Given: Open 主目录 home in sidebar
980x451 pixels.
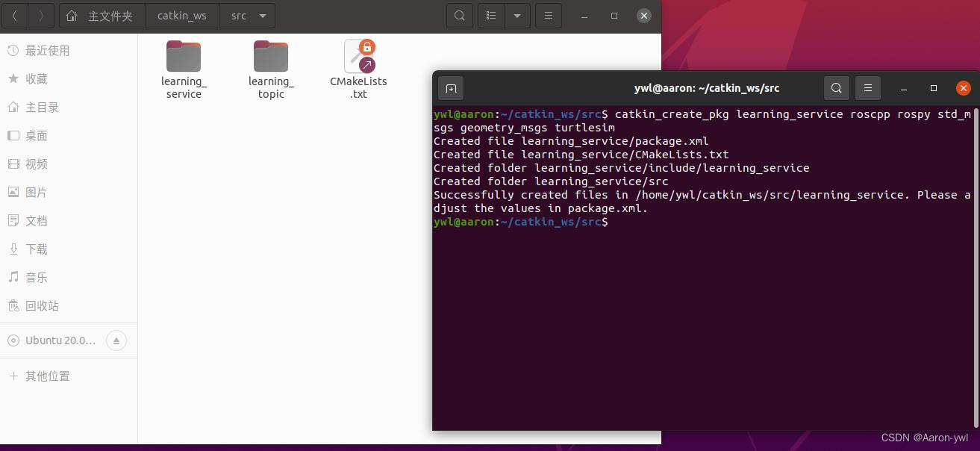Looking at the screenshot, I should click(69, 108).
